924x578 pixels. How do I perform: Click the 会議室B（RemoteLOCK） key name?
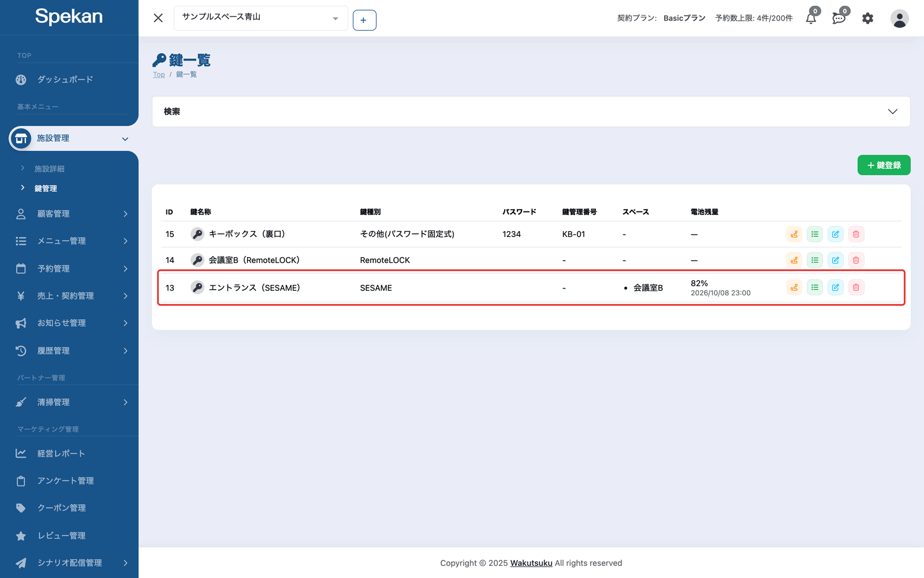(x=254, y=260)
